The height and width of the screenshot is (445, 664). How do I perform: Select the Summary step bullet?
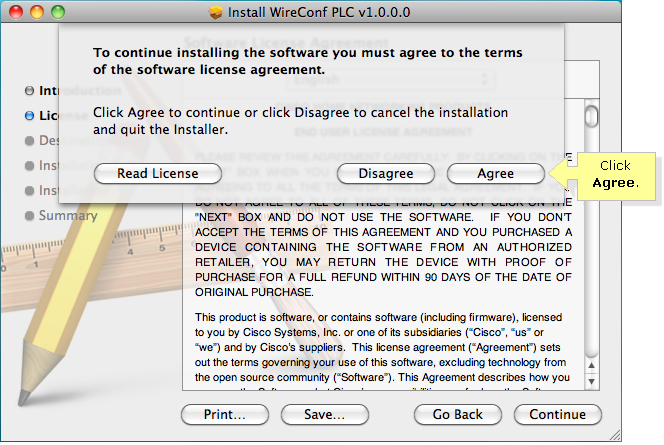point(29,216)
